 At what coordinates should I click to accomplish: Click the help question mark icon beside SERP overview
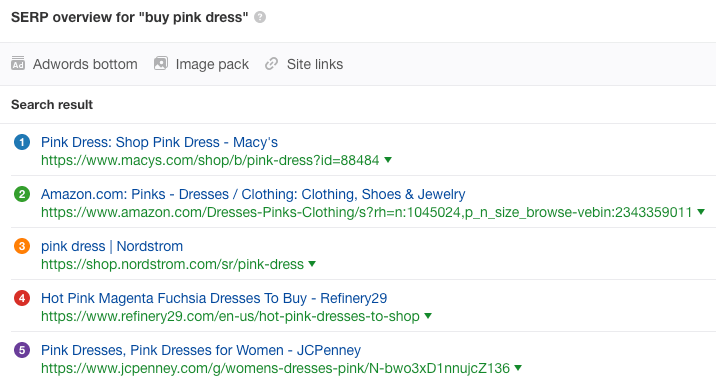click(x=260, y=17)
